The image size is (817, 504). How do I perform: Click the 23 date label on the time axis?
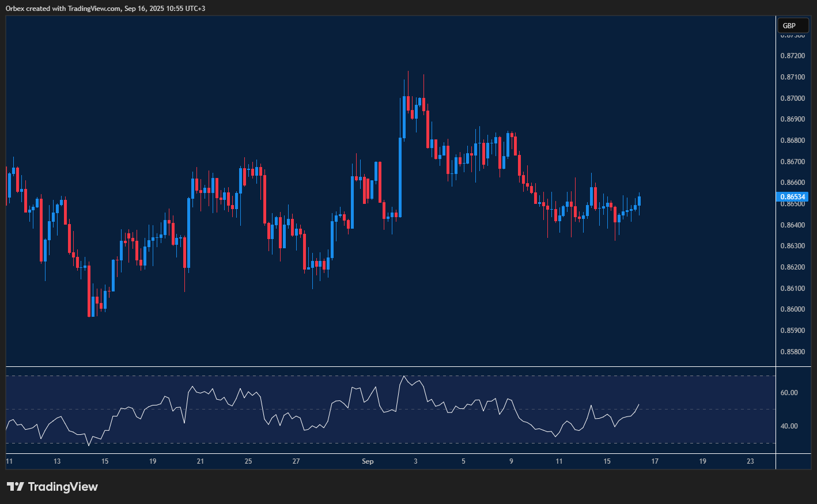pos(750,461)
